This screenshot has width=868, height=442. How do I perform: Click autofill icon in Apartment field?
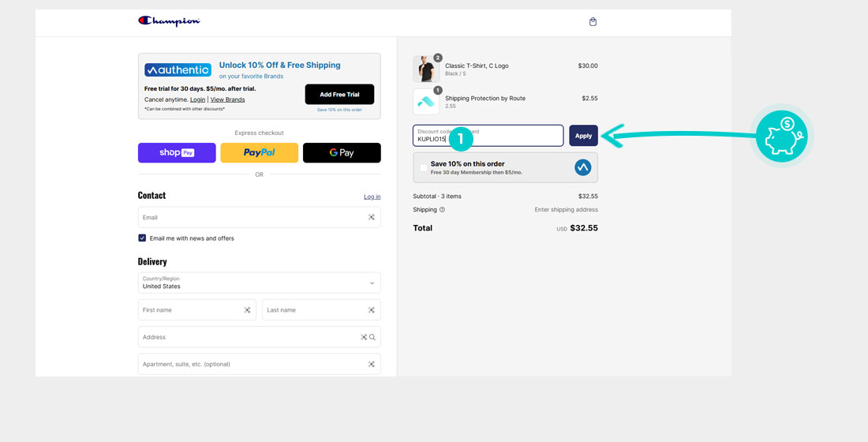click(x=372, y=364)
